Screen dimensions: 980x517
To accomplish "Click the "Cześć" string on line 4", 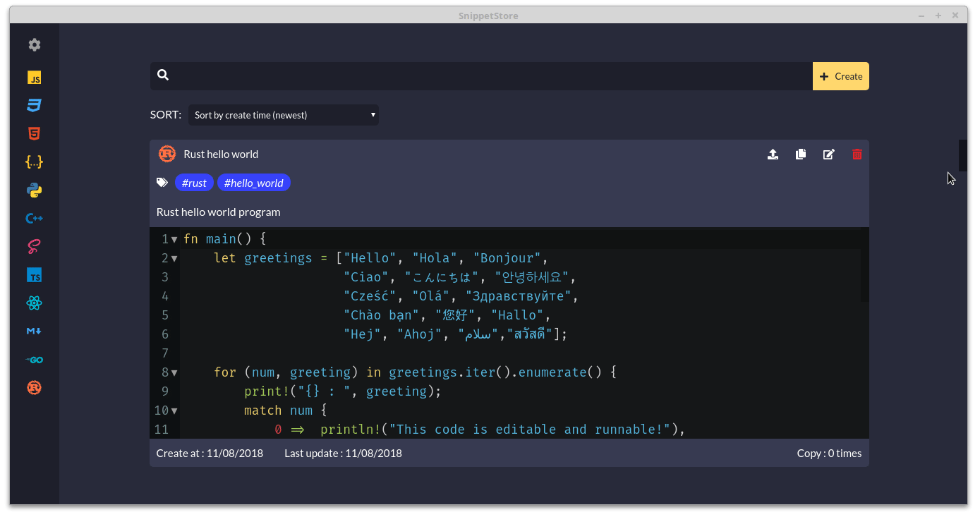I will coord(370,296).
